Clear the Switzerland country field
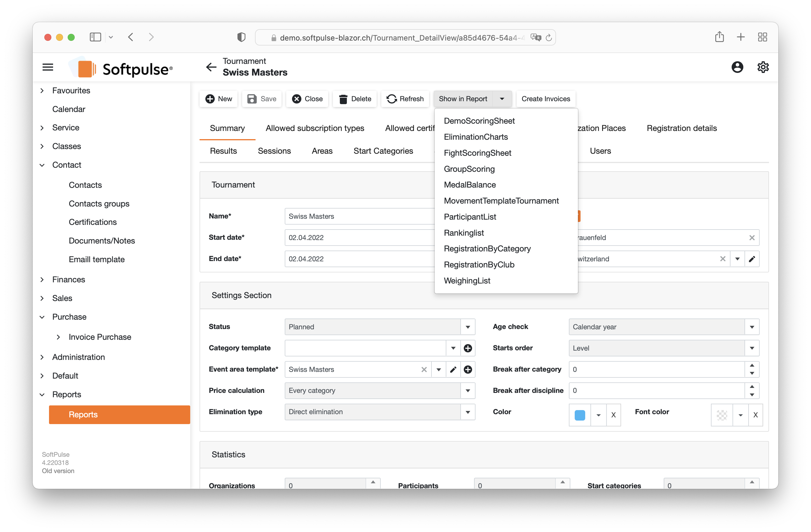 (722, 259)
